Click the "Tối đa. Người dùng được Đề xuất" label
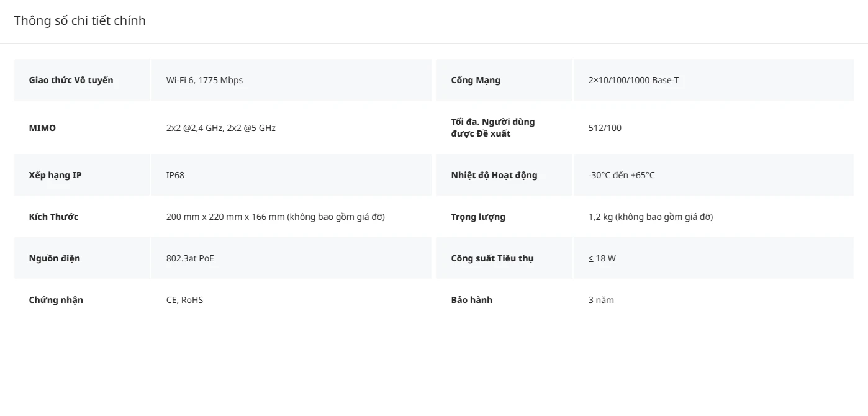Viewport: 868px width, 416px height. [x=493, y=128]
